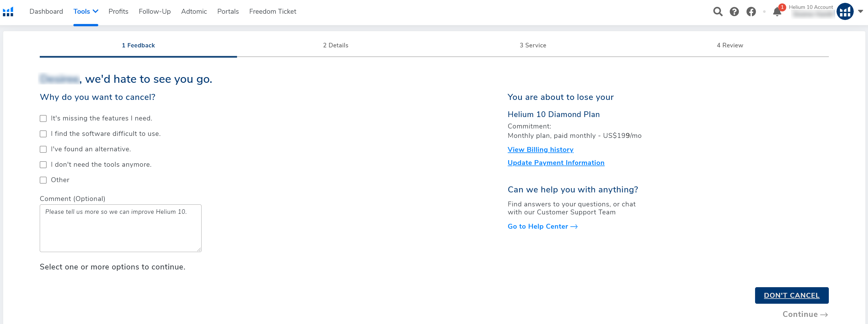The width and height of the screenshot is (868, 324).
Task: Check "I've found an alternative"
Action: [43, 149]
